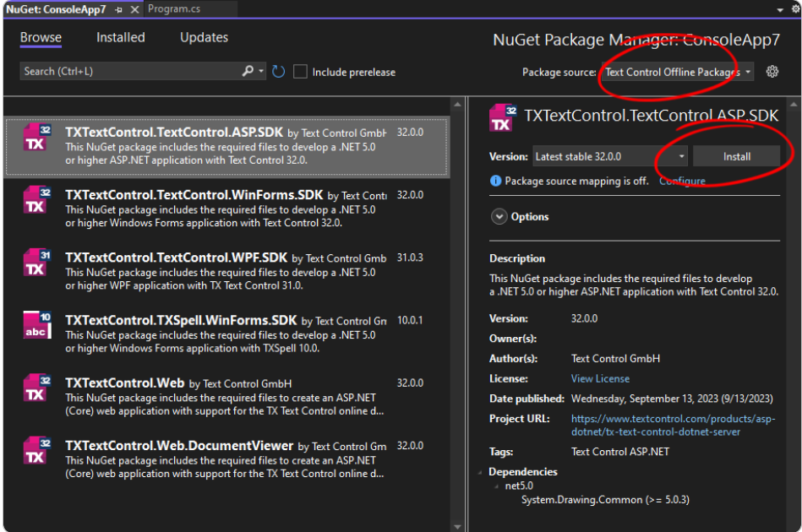Select TXTextControl.TXSpell.WinForms.SDK package title

coord(181,320)
